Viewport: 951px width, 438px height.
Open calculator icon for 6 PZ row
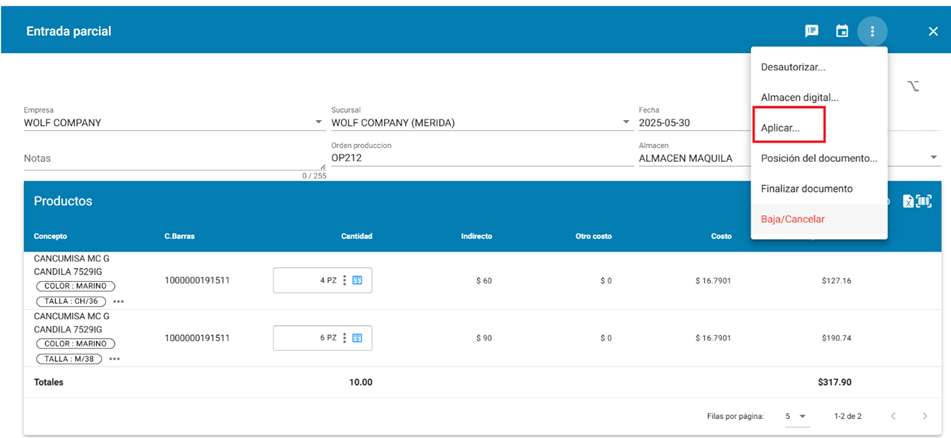(357, 338)
